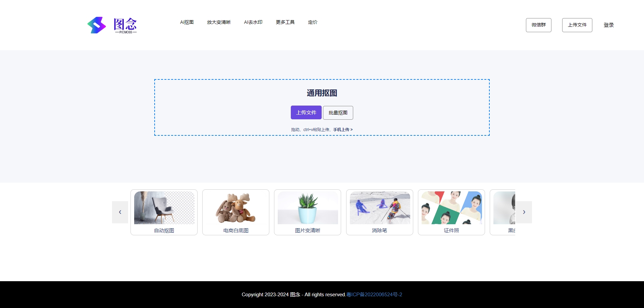This screenshot has width=644, height=308.
Task: Select the 电商白底图 plush toys card
Action: pos(236,212)
